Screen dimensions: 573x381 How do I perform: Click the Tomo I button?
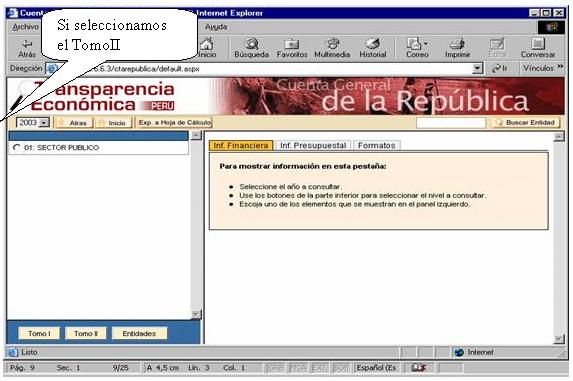(x=39, y=334)
